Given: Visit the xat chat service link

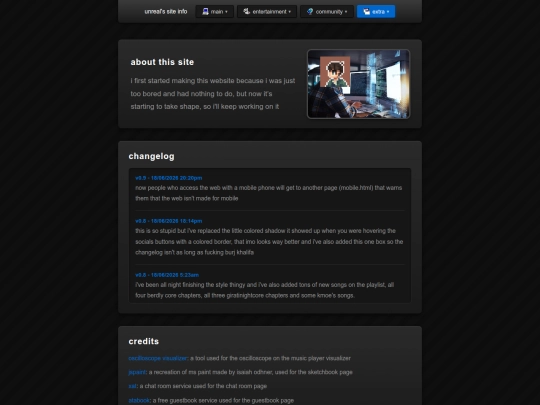Looking at the screenshot, I should point(132,386).
